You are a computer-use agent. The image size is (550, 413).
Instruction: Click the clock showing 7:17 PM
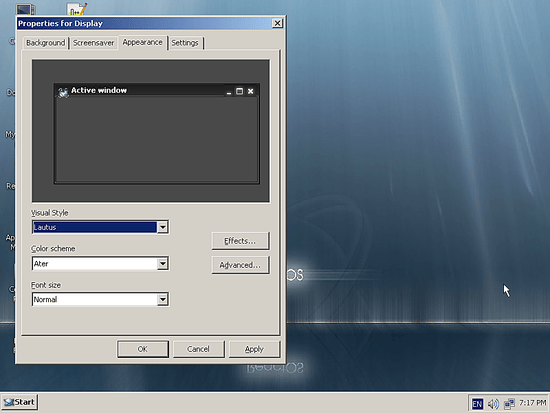tap(532, 402)
